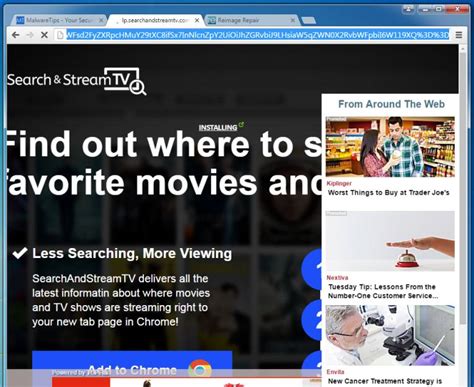Click the Chrome logo on Add button
Viewport: 474px width, 387px height.
point(199,369)
